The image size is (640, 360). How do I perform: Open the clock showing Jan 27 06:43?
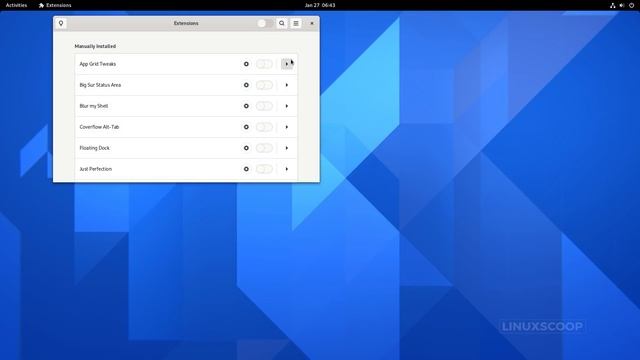[320, 5]
